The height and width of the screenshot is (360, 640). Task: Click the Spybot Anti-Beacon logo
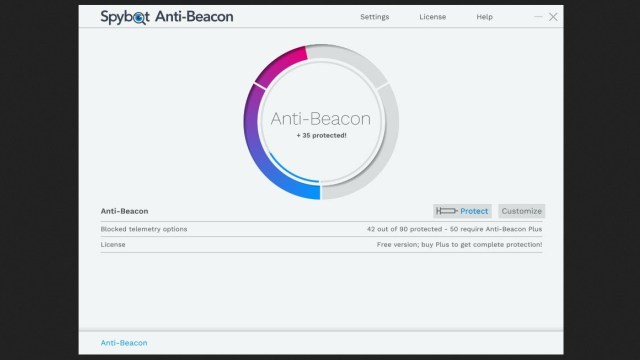tap(167, 17)
